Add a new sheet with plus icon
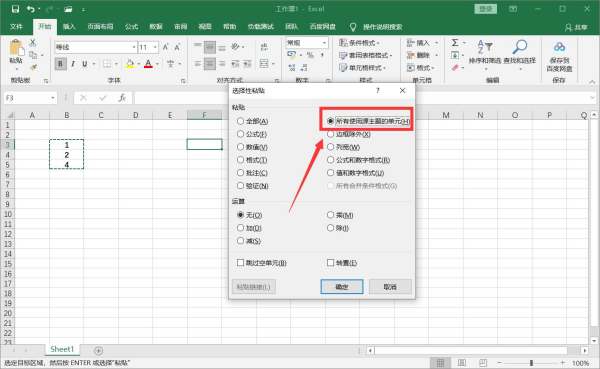This screenshot has width=600, height=369. [98, 350]
